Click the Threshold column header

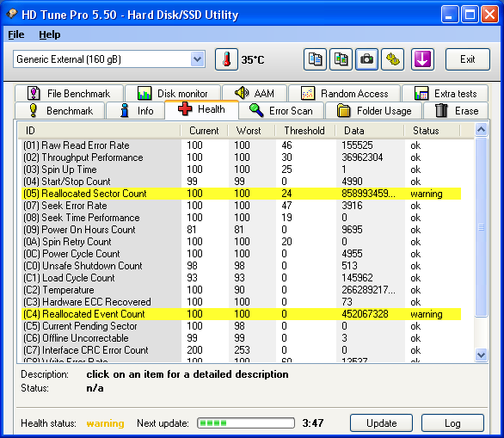[x=305, y=131]
